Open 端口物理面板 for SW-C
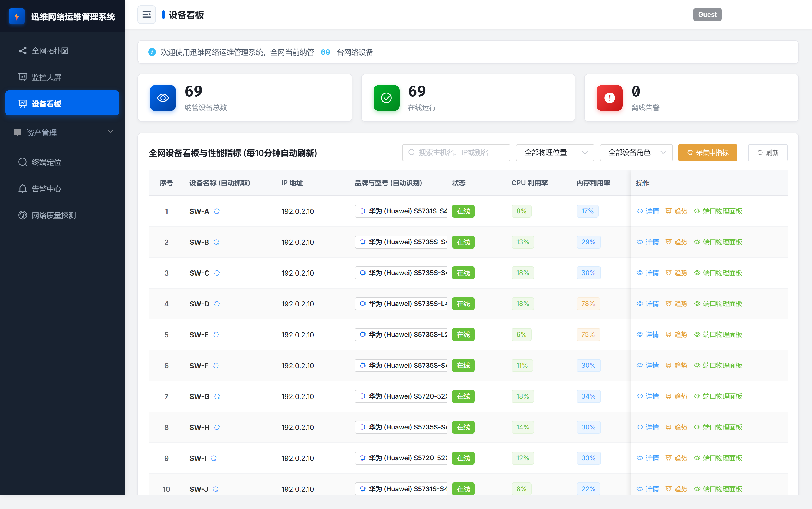This screenshot has height=509, width=812. tap(718, 273)
